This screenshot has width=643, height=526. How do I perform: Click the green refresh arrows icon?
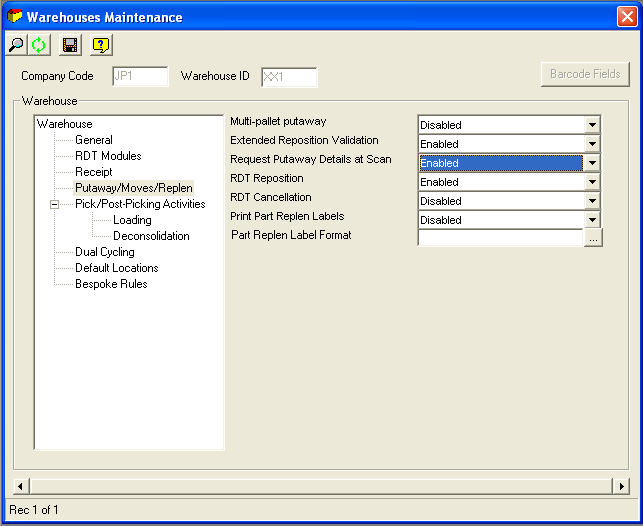39,45
